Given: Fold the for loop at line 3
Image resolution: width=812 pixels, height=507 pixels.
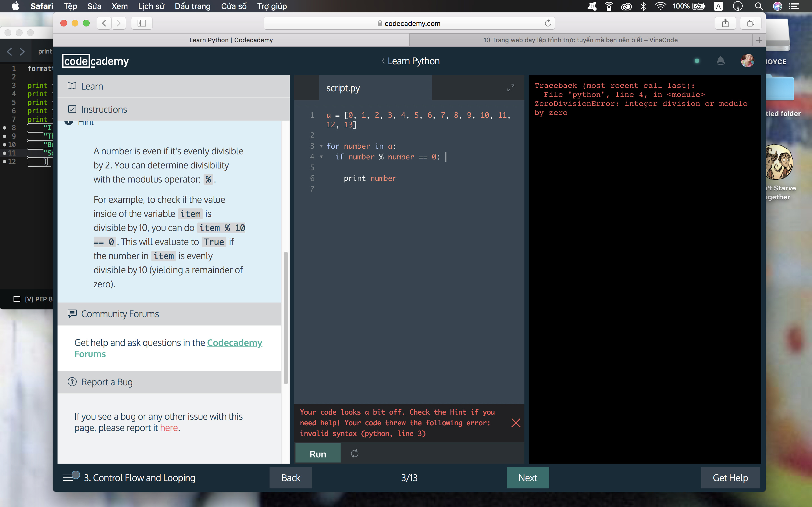Looking at the screenshot, I should click(x=321, y=146).
